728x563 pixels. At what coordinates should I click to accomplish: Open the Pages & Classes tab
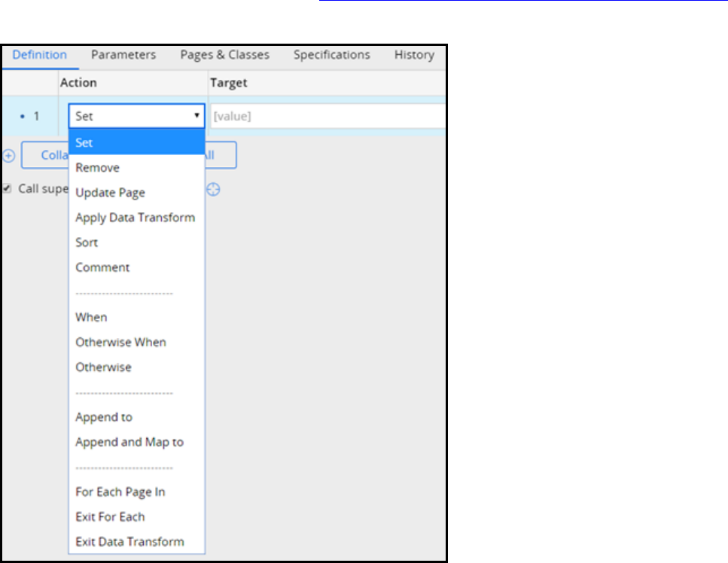[x=224, y=55]
